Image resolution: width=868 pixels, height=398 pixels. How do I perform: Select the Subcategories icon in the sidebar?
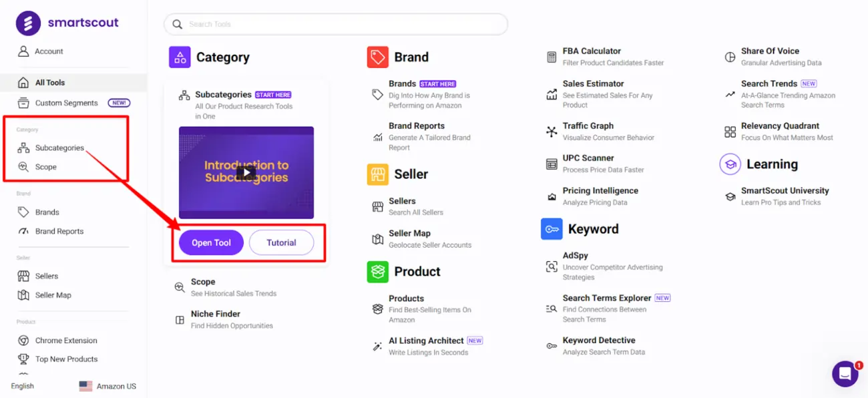point(22,148)
